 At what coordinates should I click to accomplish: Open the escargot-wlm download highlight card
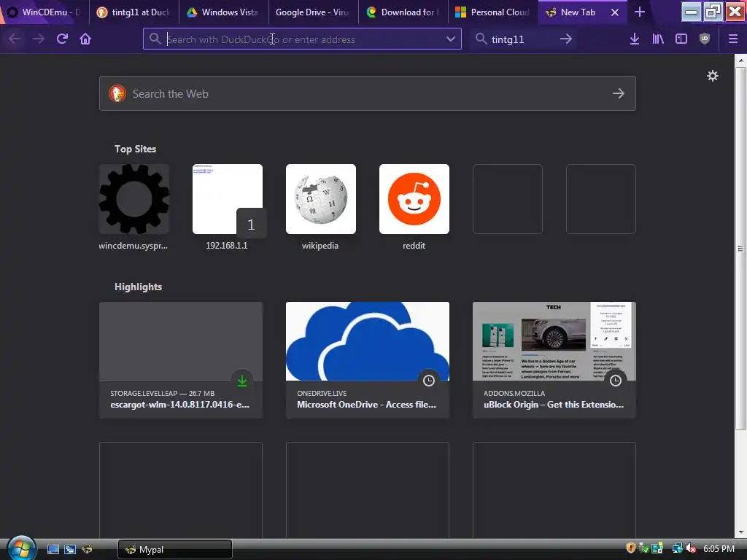181,360
